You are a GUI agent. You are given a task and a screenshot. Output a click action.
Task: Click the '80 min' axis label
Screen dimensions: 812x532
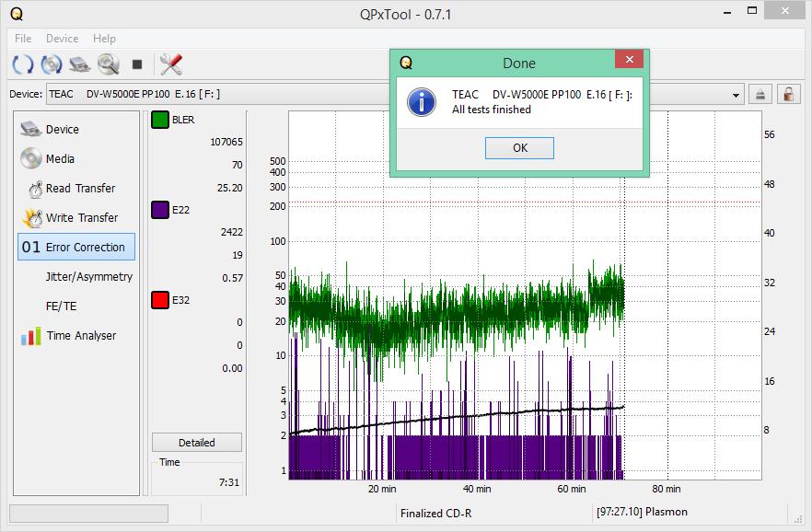tap(667, 489)
